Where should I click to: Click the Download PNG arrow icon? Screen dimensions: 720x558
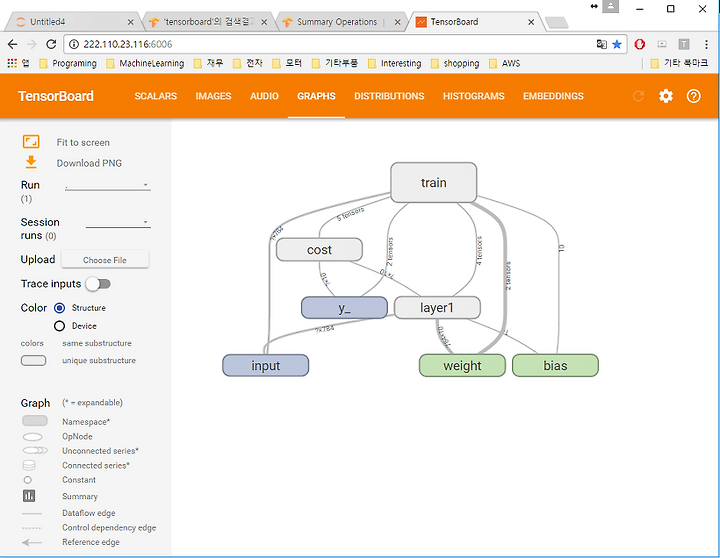pyautogui.click(x=31, y=162)
